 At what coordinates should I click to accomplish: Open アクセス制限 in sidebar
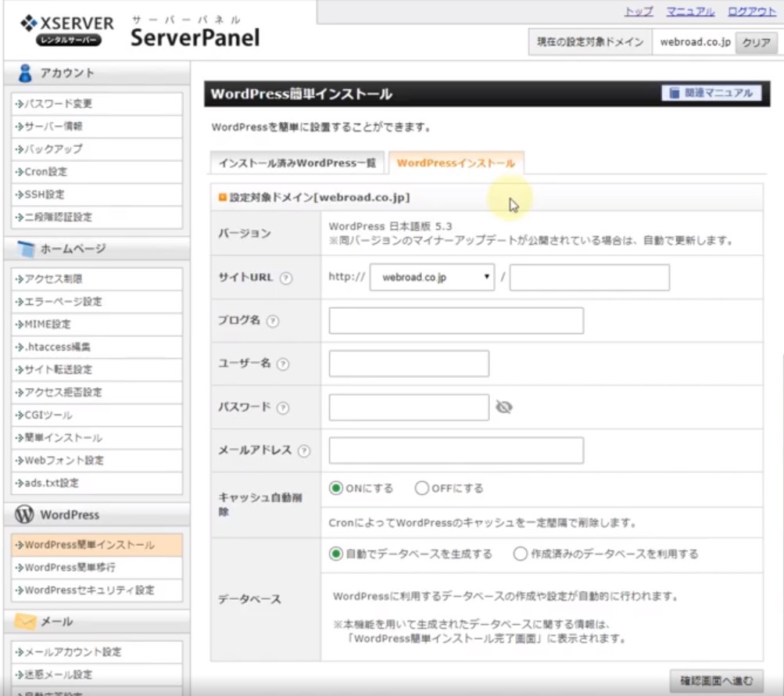click(97, 279)
